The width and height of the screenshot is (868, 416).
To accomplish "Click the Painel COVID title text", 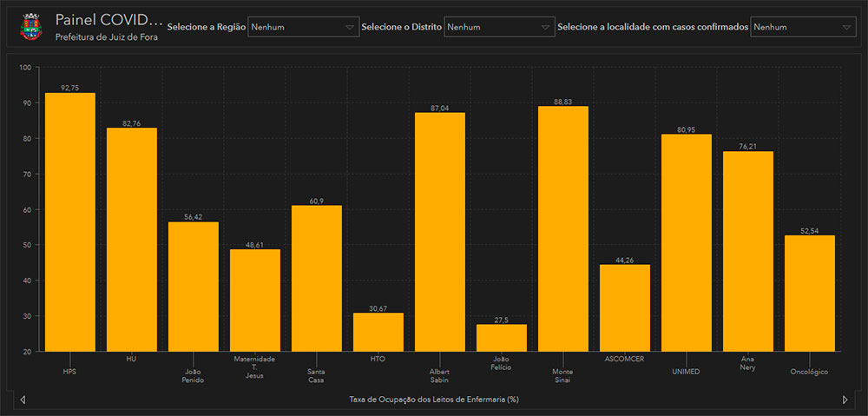I will [108, 20].
